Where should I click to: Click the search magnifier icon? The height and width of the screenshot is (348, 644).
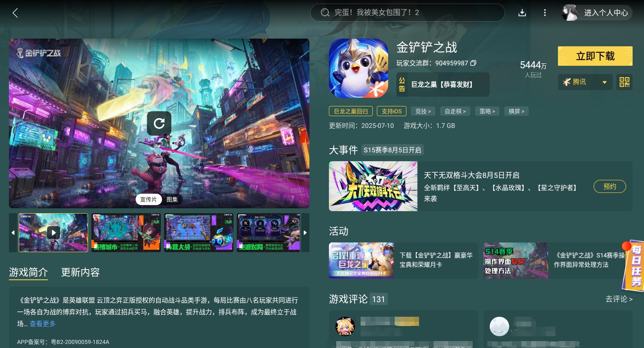[325, 13]
